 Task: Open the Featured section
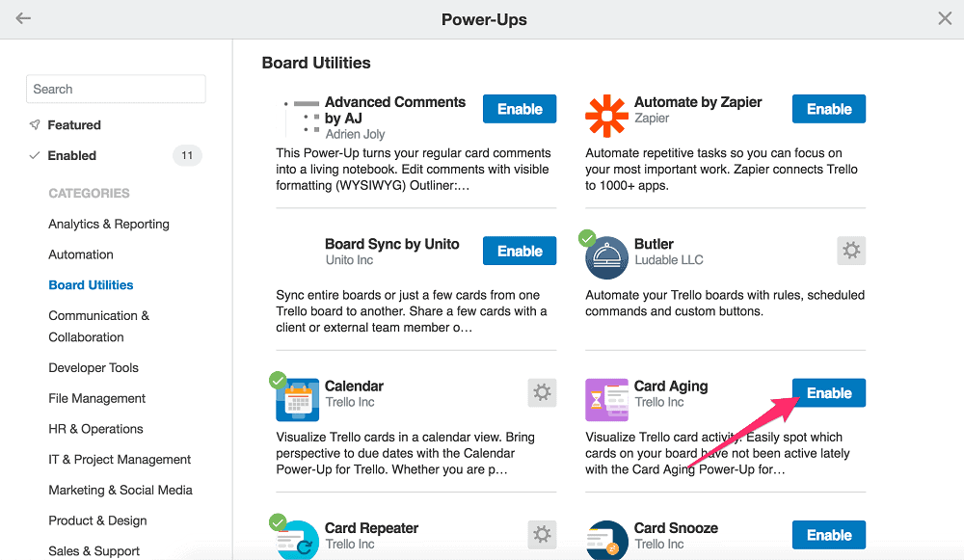click(74, 124)
